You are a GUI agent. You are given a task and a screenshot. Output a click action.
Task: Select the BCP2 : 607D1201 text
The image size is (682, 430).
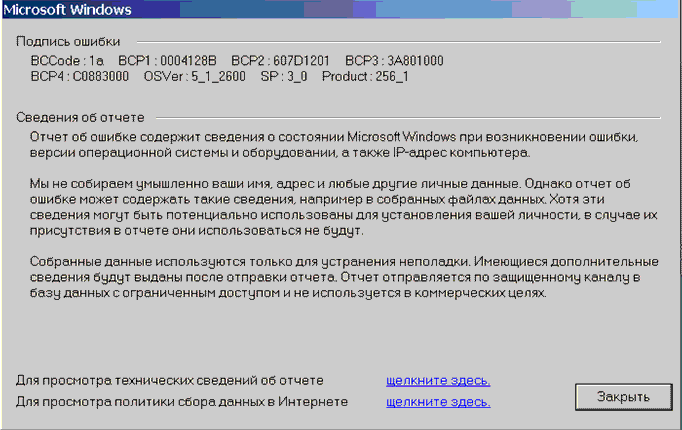(280, 60)
